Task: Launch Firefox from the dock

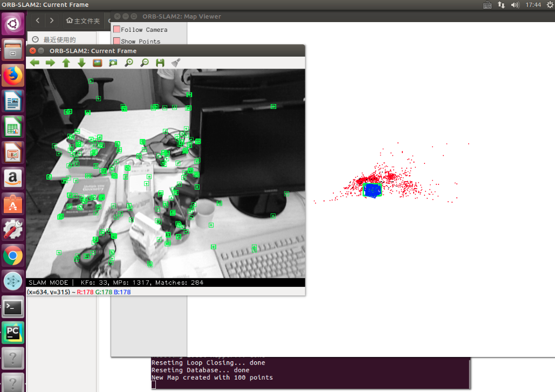Action: pyautogui.click(x=12, y=75)
